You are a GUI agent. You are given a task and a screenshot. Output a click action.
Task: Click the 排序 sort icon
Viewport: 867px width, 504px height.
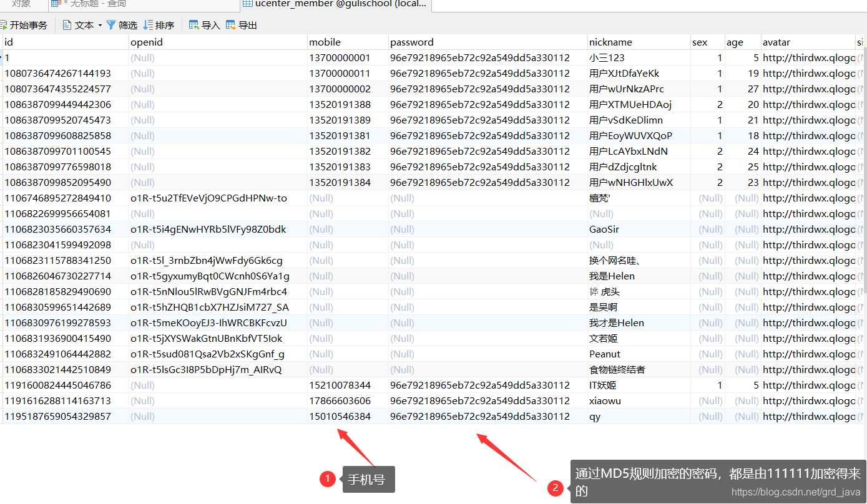click(x=148, y=25)
